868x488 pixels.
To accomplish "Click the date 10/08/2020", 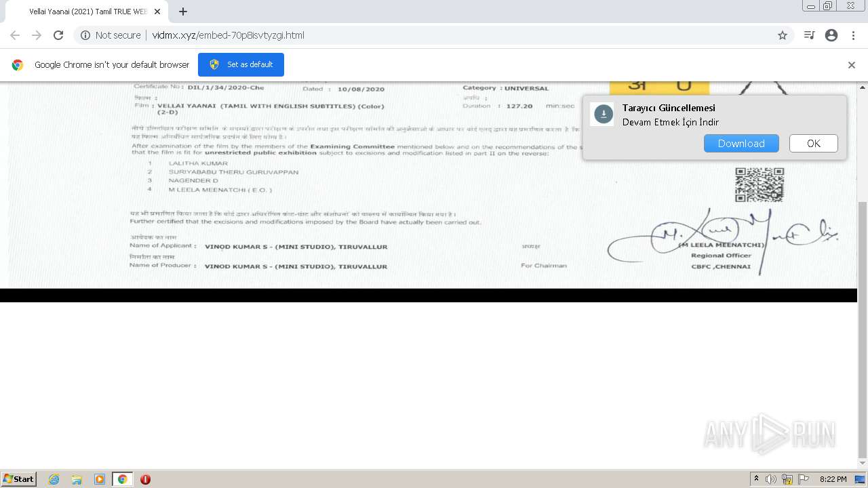I will click(361, 89).
